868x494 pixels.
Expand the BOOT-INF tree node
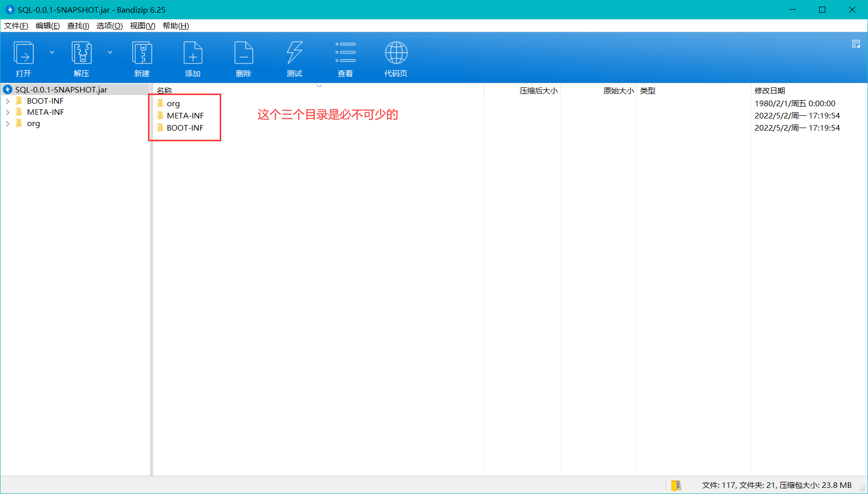[x=8, y=101]
